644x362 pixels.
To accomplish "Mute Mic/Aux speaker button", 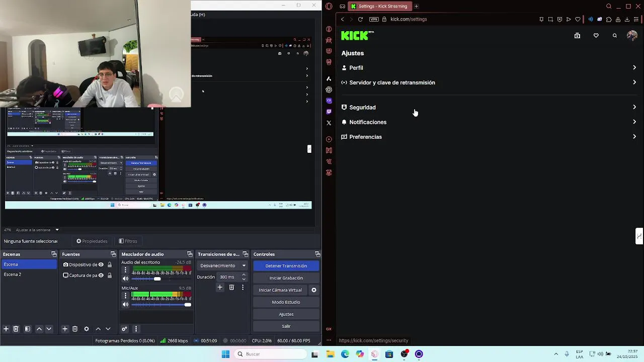I will 126,304.
